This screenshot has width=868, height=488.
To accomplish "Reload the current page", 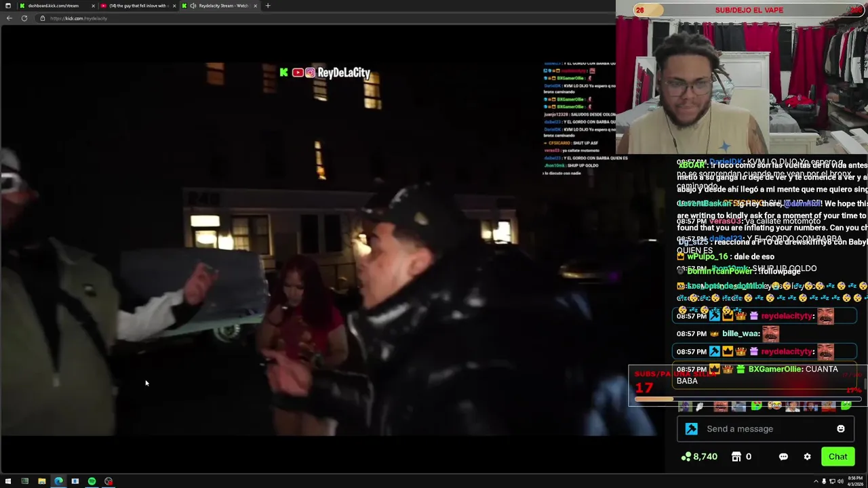I will click(24, 18).
